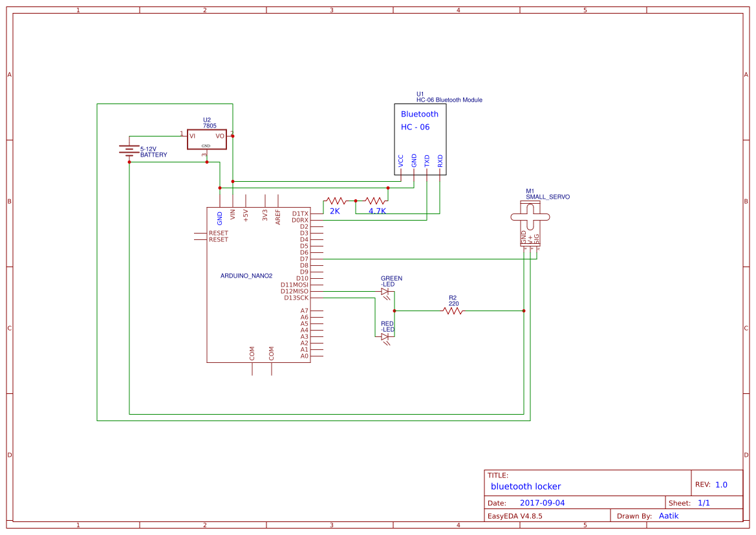Screen dimensions: 756x535
Task: Click the REV 1.0 value
Action: click(721, 485)
